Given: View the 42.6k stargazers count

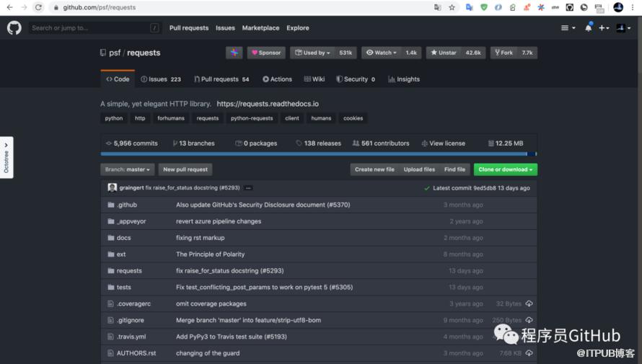Looking at the screenshot, I should click(473, 53).
